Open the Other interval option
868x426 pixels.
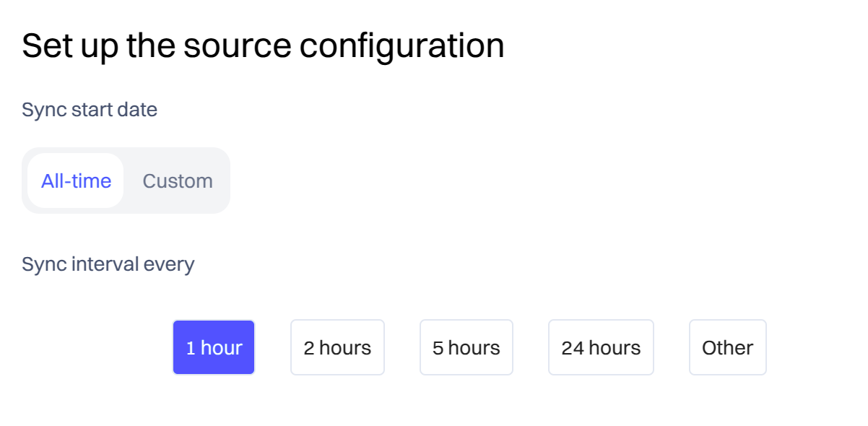(728, 347)
